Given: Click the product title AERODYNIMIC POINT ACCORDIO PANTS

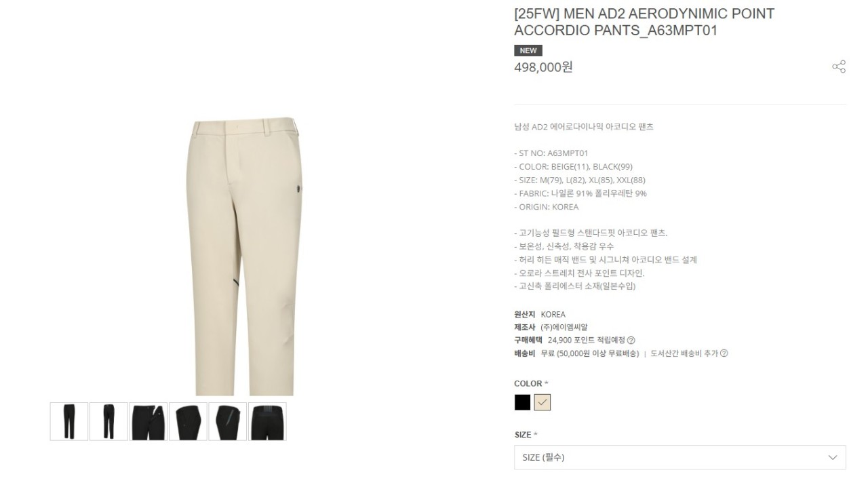Looking at the screenshot, I should click(644, 22).
